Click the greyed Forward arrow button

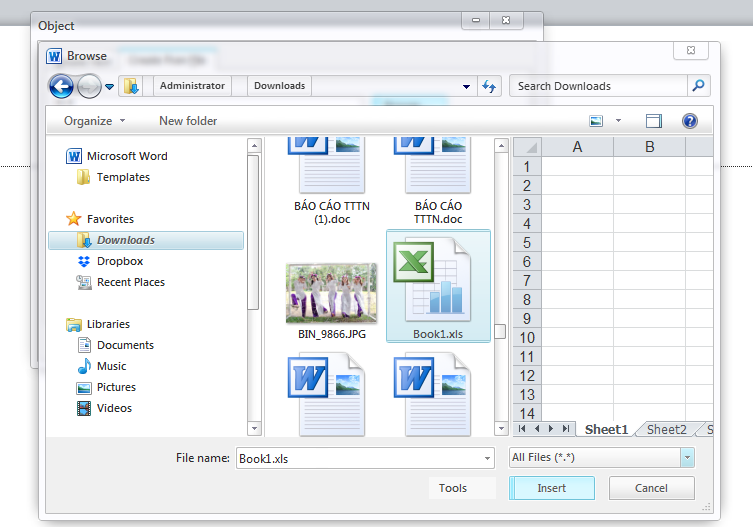[89, 87]
